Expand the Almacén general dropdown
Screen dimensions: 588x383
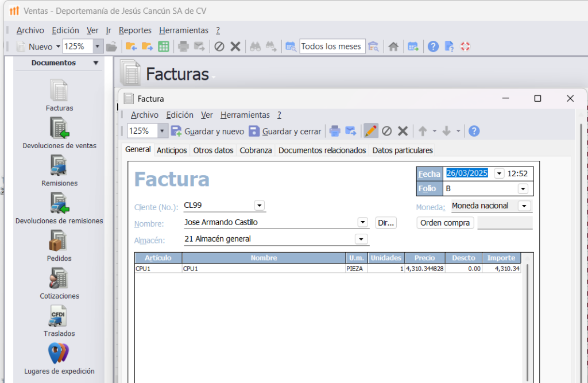click(x=361, y=239)
